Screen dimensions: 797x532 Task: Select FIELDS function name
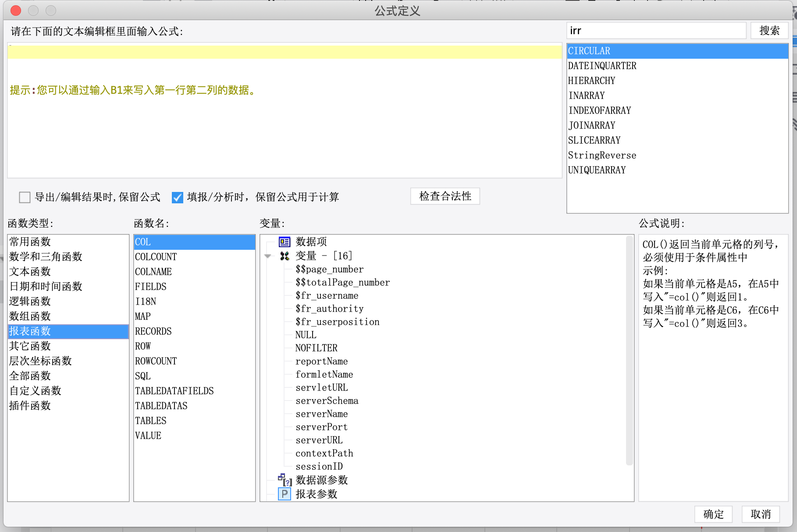point(195,287)
